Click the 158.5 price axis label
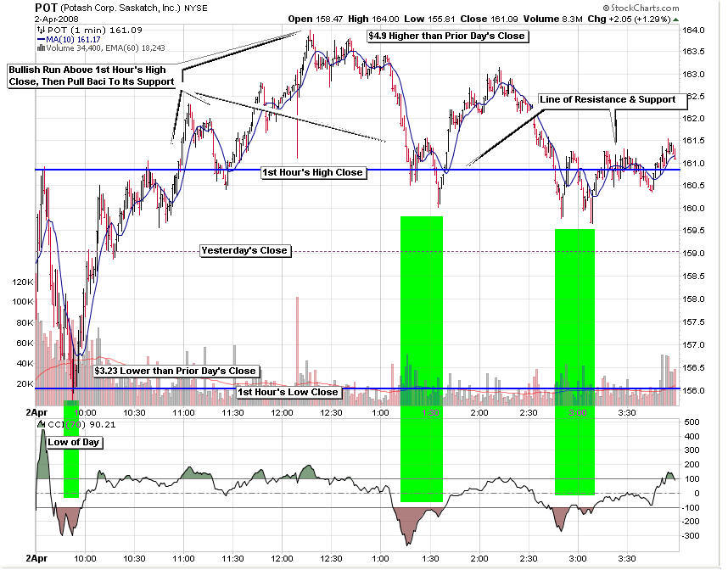728x570 pixels. coord(693,277)
